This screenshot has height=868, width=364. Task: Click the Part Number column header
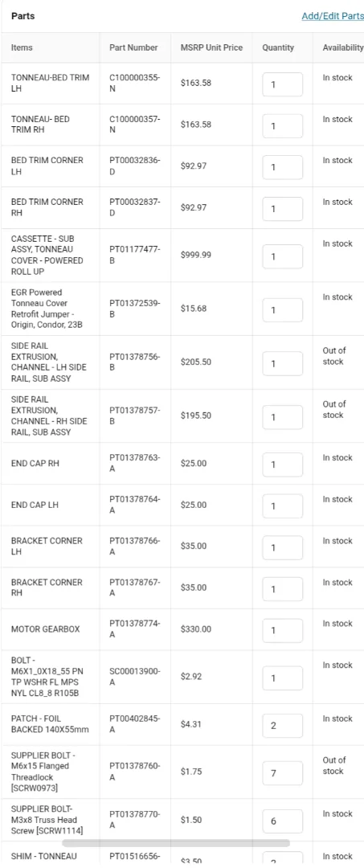pyautogui.click(x=133, y=47)
